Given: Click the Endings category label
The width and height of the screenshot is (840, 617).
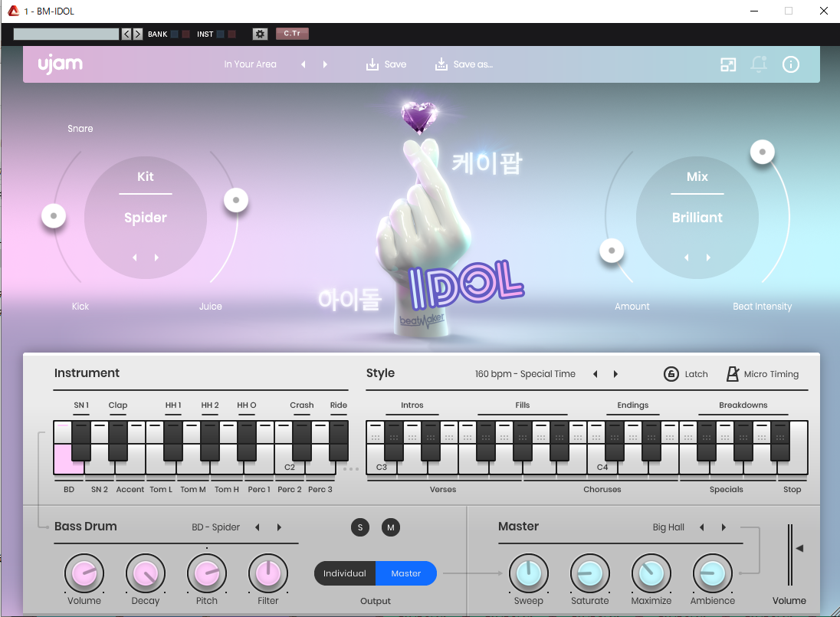Looking at the screenshot, I should click(632, 405).
